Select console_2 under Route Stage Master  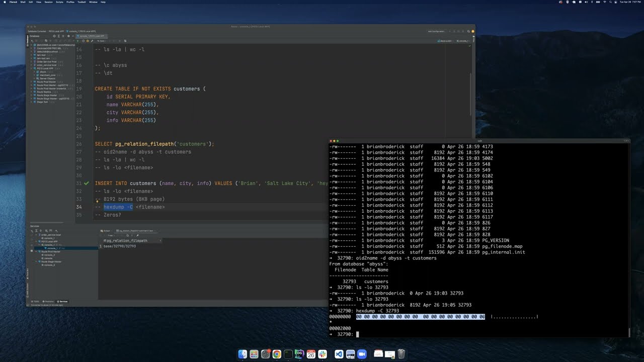[x=49, y=265]
